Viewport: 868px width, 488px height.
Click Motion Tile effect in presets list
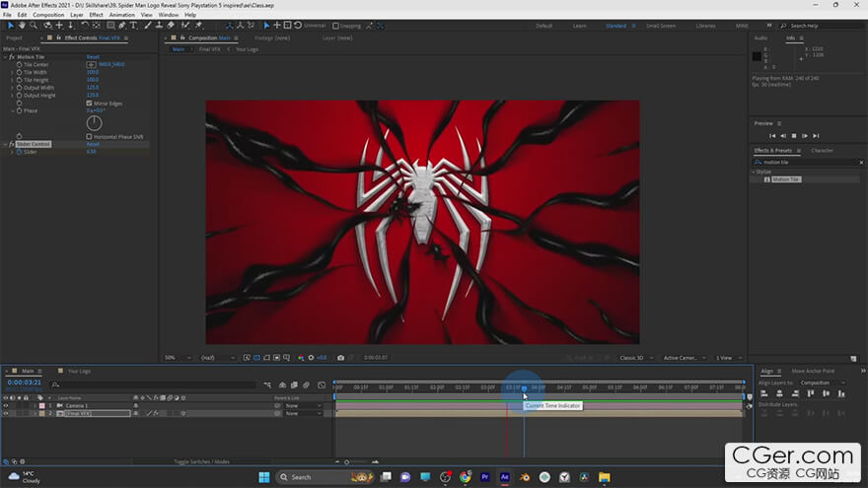point(786,179)
